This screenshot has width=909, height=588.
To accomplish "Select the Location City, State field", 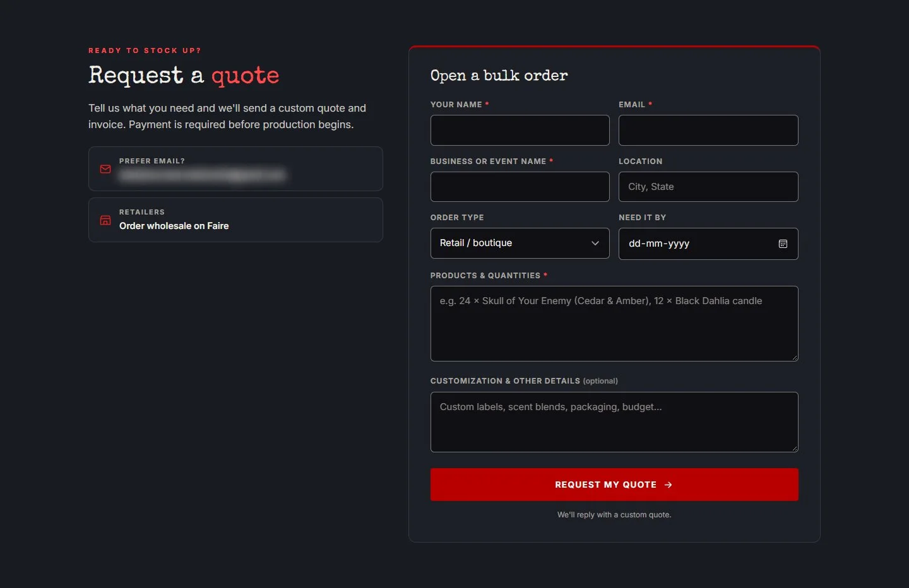I will [x=708, y=187].
